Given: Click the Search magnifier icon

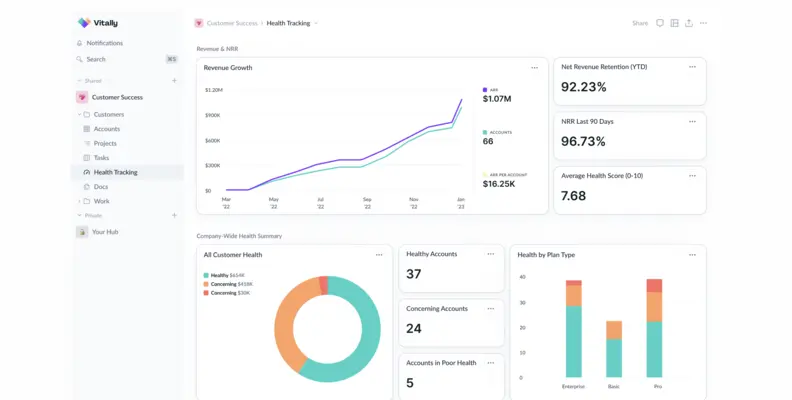Looking at the screenshot, I should 79,59.
